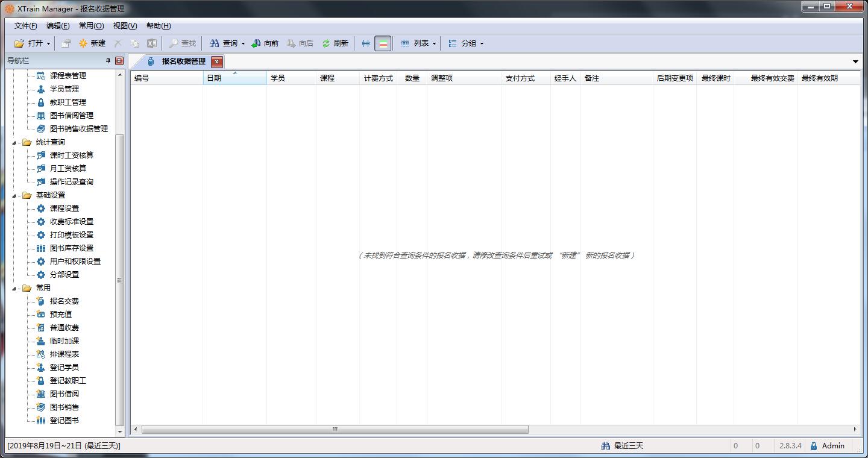Toggle the colored row highlight icon
The height and width of the screenshot is (458, 868).
(x=383, y=43)
